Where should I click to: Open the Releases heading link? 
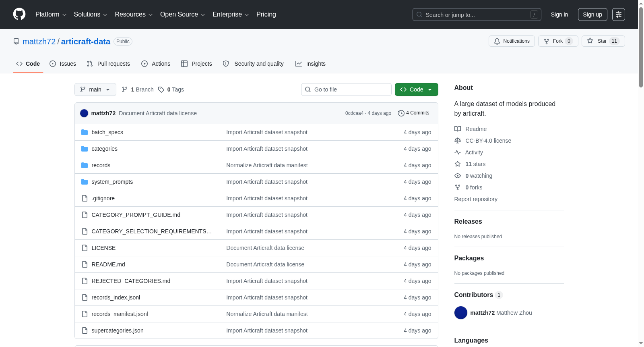pos(468,222)
